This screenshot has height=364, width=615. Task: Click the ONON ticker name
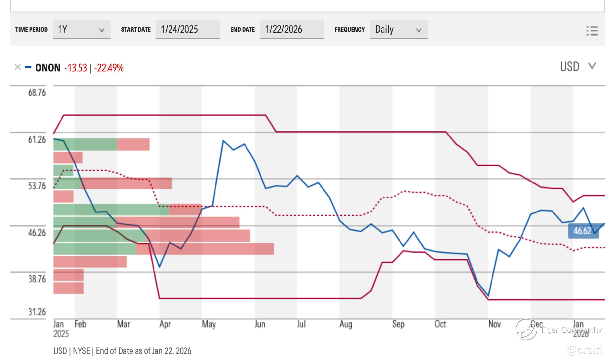click(x=48, y=68)
